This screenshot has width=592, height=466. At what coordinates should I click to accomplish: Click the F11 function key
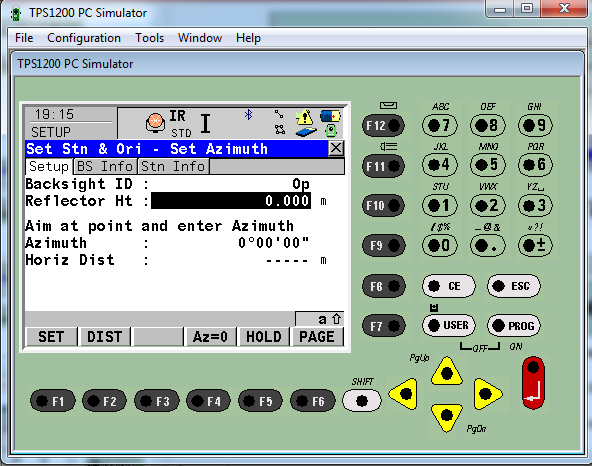(x=383, y=166)
